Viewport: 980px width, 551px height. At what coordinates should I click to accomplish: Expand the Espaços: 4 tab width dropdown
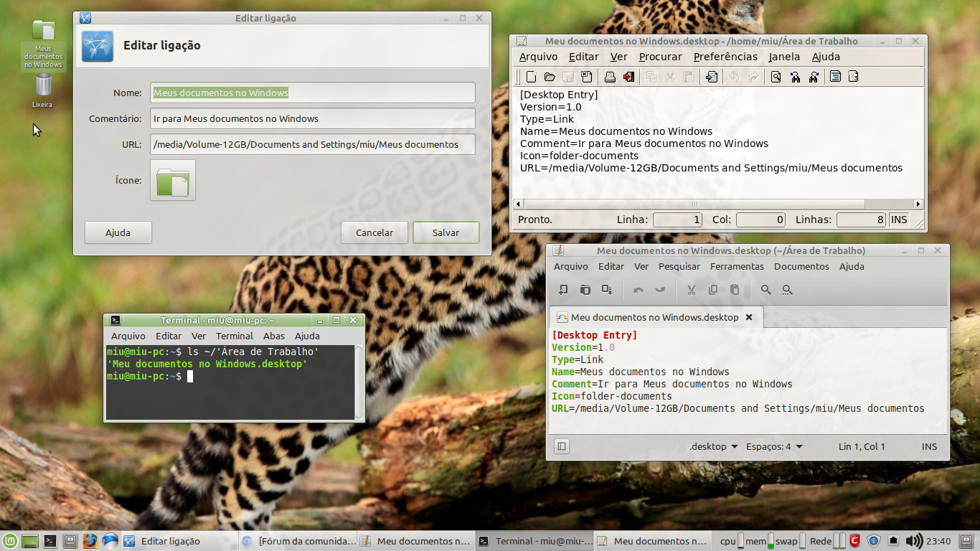[x=774, y=446]
